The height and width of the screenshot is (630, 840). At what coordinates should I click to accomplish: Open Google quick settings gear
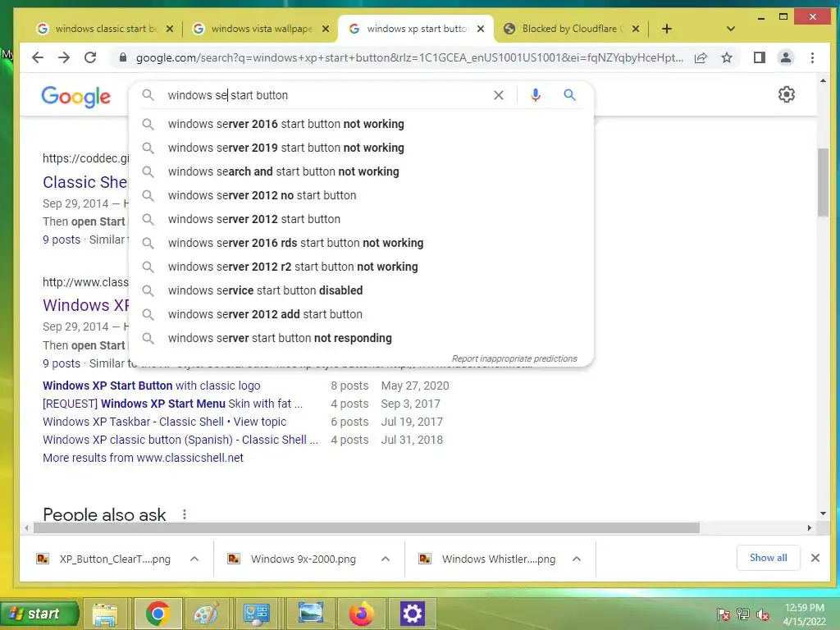(x=786, y=95)
